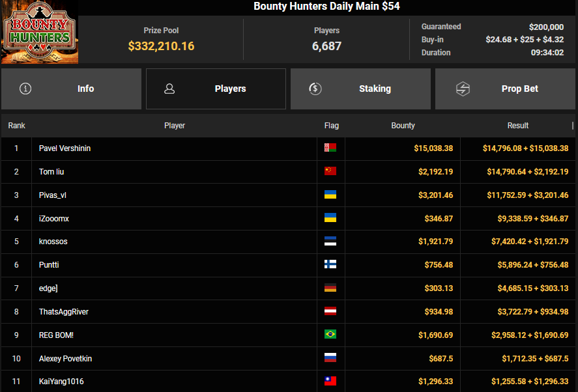
Task: Click Puntti's Finland flag icon
Action: [x=330, y=265]
